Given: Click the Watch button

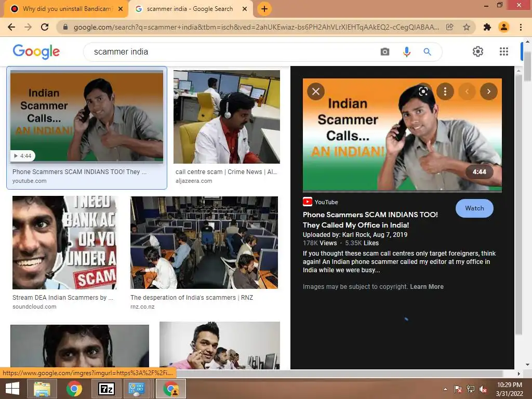Looking at the screenshot, I should click(x=474, y=208).
